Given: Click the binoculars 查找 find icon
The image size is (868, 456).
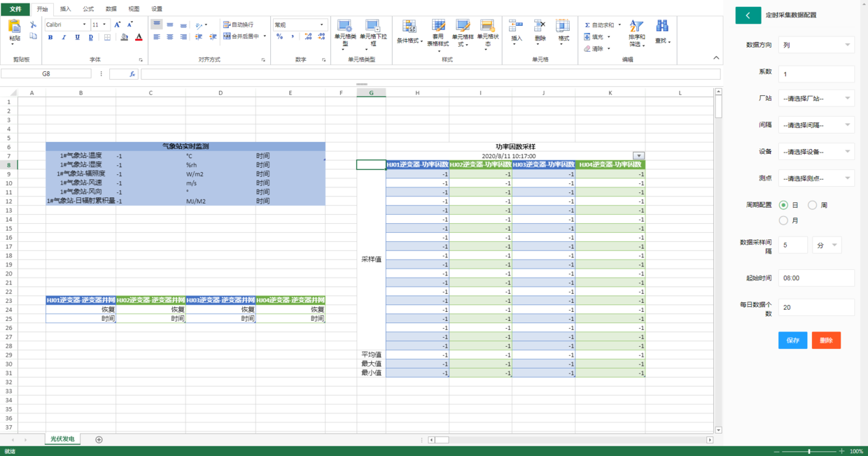Looking at the screenshot, I should [x=662, y=26].
